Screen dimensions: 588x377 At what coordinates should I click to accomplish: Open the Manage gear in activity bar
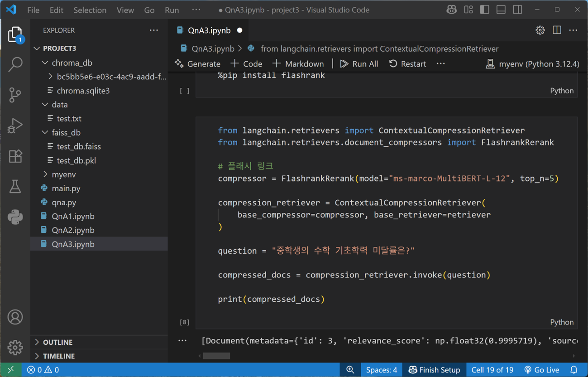[x=15, y=347]
